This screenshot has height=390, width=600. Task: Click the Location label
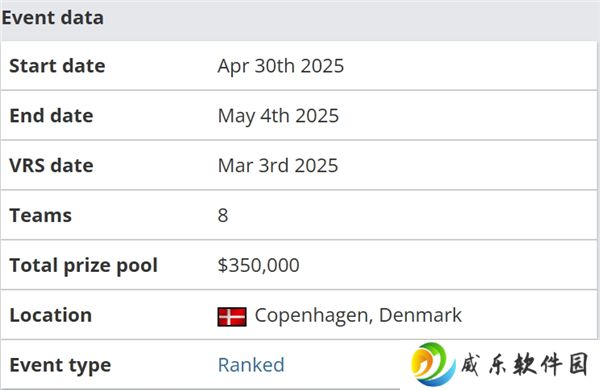pos(51,315)
